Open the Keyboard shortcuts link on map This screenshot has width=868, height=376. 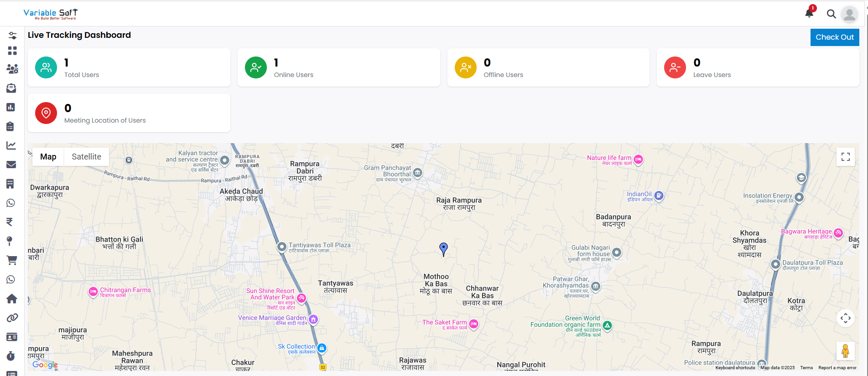tap(735, 368)
